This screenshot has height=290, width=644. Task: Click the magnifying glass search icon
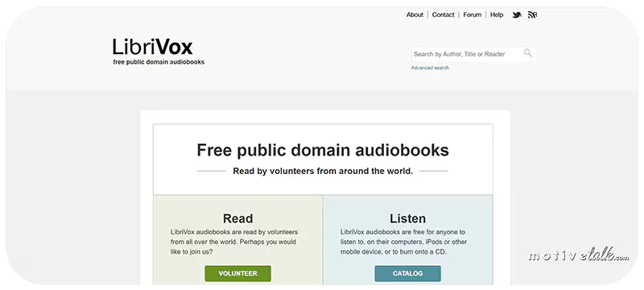coord(528,53)
